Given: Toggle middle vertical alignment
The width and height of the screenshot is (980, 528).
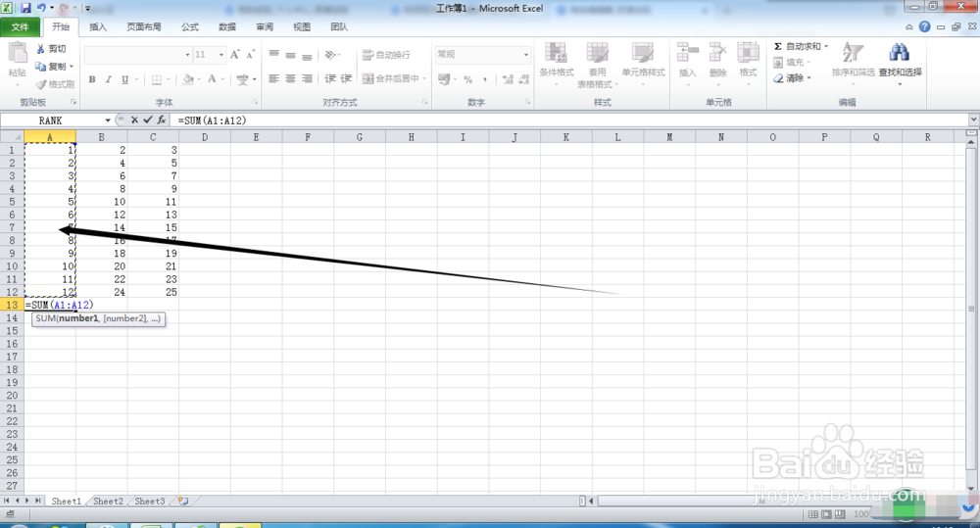Looking at the screenshot, I should coord(290,55).
